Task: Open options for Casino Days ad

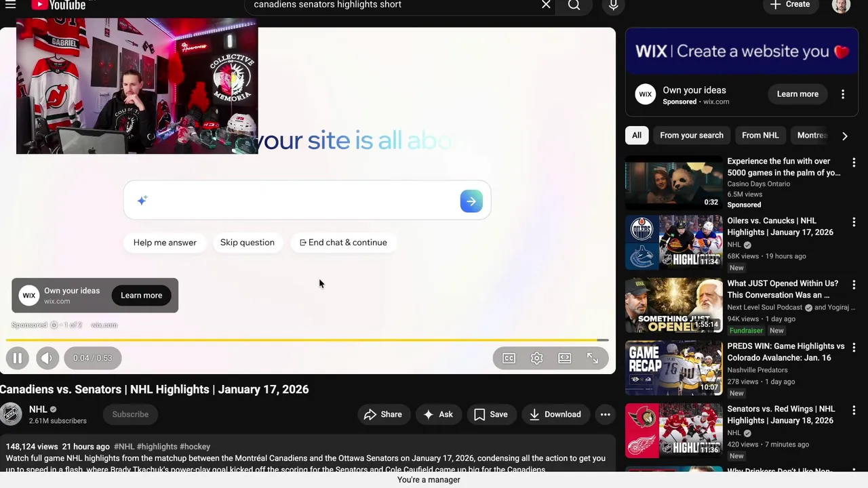Action: click(x=854, y=163)
